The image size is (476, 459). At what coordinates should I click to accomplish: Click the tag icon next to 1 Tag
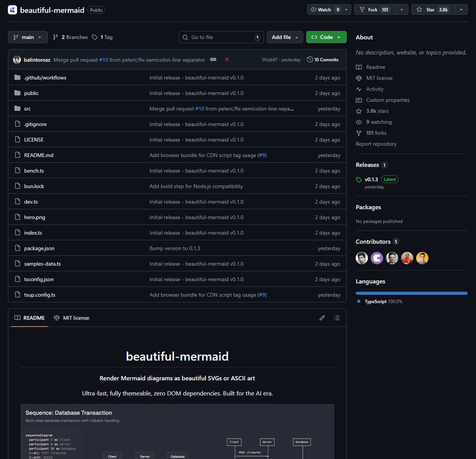click(x=95, y=37)
